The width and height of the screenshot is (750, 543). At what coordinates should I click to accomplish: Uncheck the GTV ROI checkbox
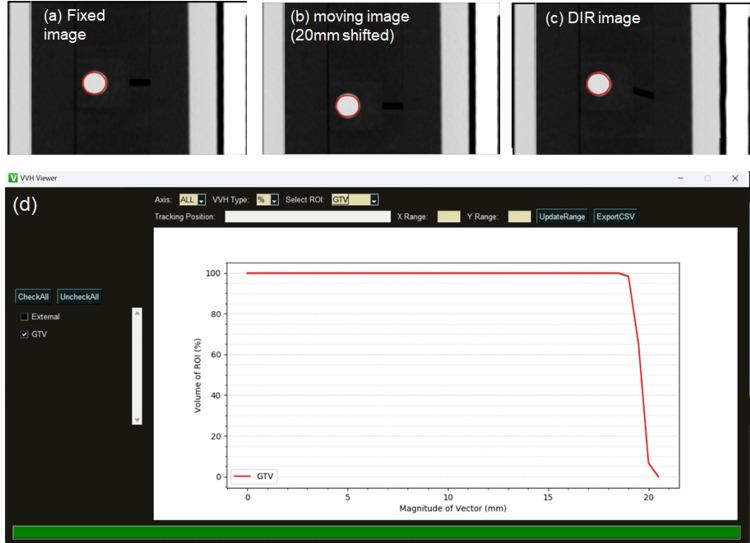(24, 334)
